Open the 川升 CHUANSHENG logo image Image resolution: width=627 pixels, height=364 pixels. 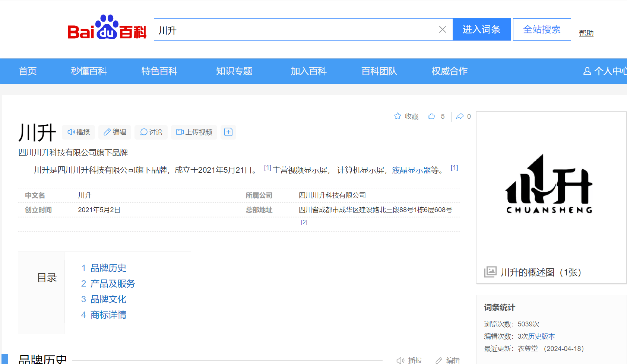(x=549, y=184)
